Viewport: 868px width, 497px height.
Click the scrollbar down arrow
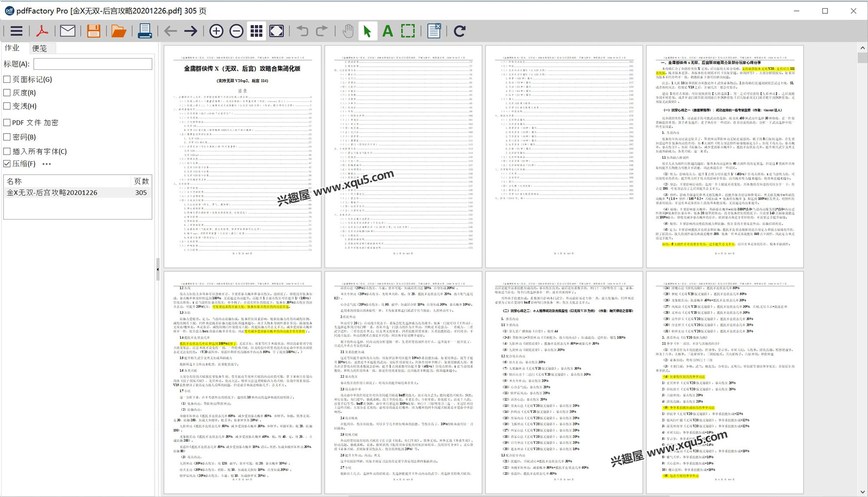click(862, 492)
